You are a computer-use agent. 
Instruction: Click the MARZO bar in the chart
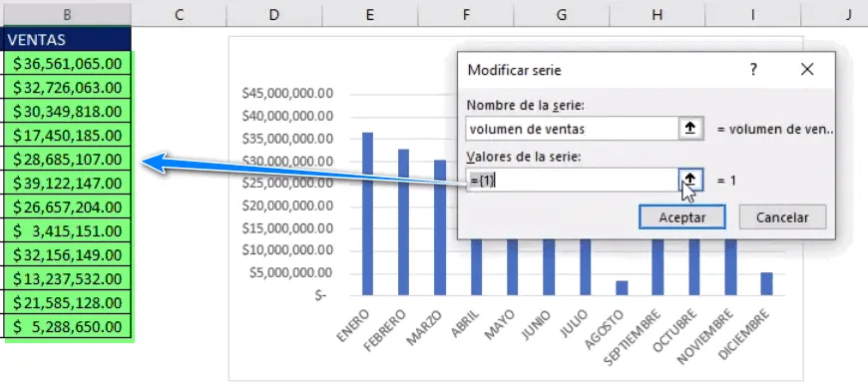coord(440,227)
